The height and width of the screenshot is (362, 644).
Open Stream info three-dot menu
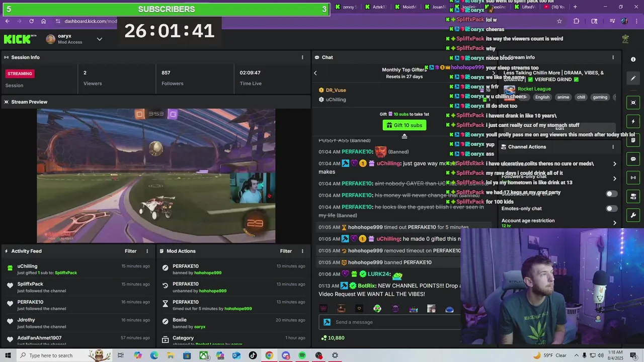click(x=613, y=57)
